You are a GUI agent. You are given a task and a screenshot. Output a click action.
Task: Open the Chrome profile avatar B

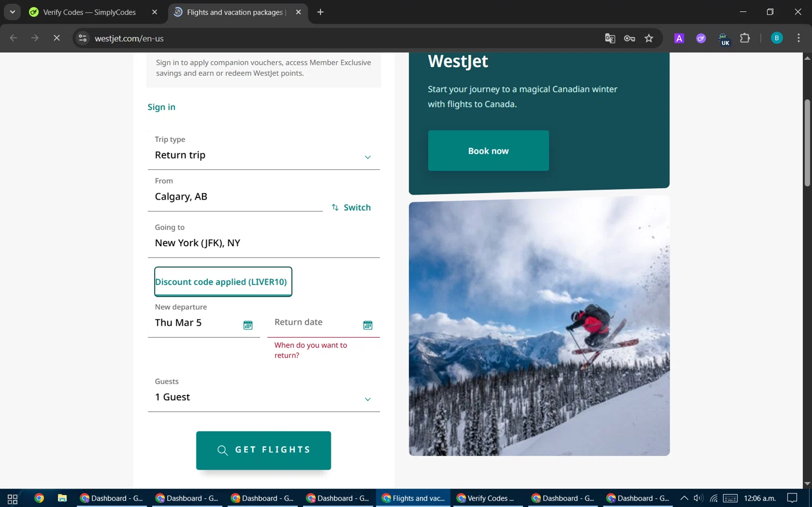click(777, 38)
